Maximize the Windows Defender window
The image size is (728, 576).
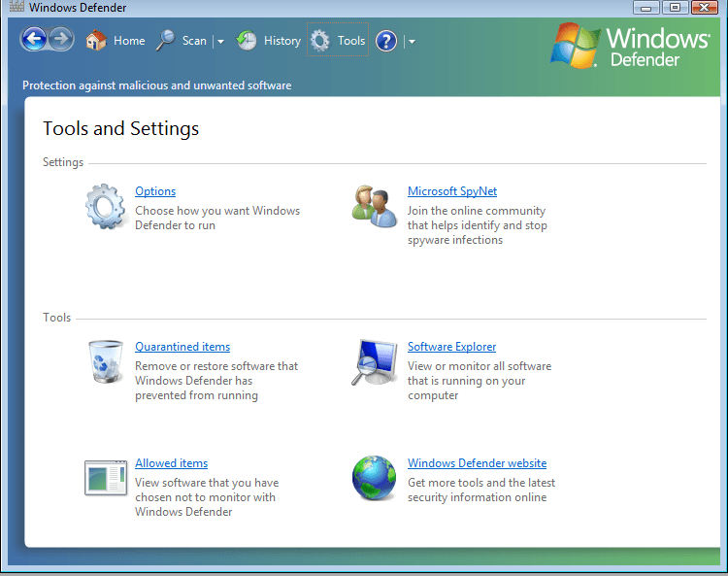[x=675, y=8]
